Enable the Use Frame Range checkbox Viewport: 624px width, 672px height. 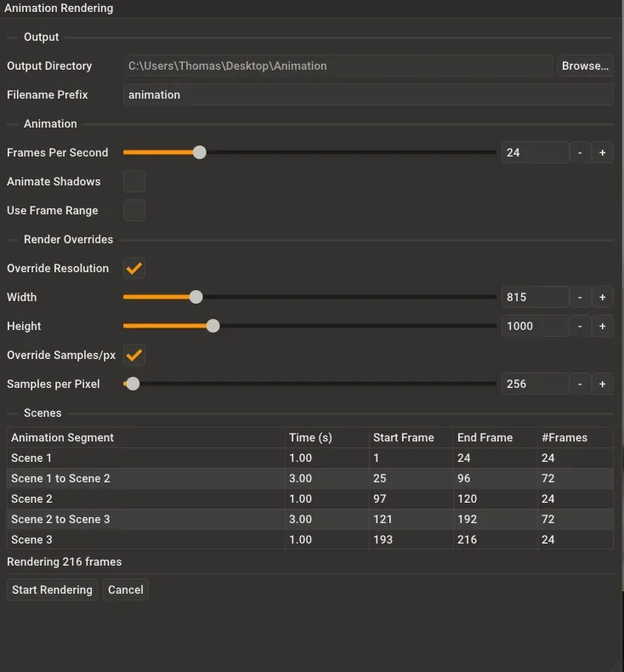point(134,210)
